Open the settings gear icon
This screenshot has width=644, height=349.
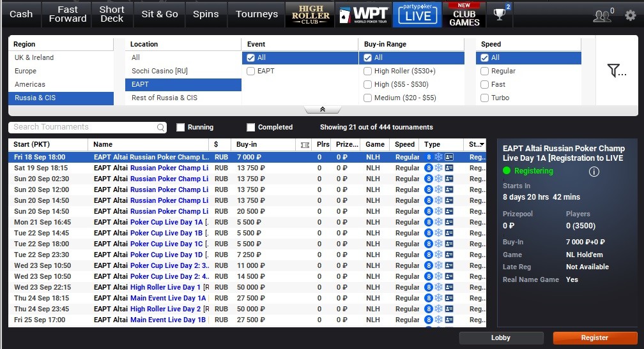(x=630, y=15)
